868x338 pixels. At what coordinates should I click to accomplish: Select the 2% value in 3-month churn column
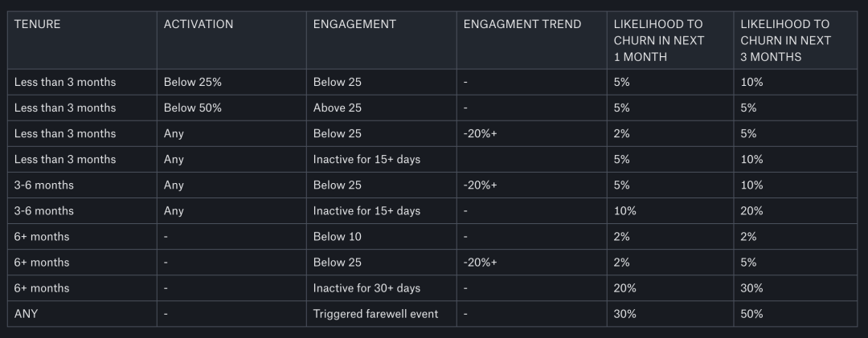tap(748, 236)
